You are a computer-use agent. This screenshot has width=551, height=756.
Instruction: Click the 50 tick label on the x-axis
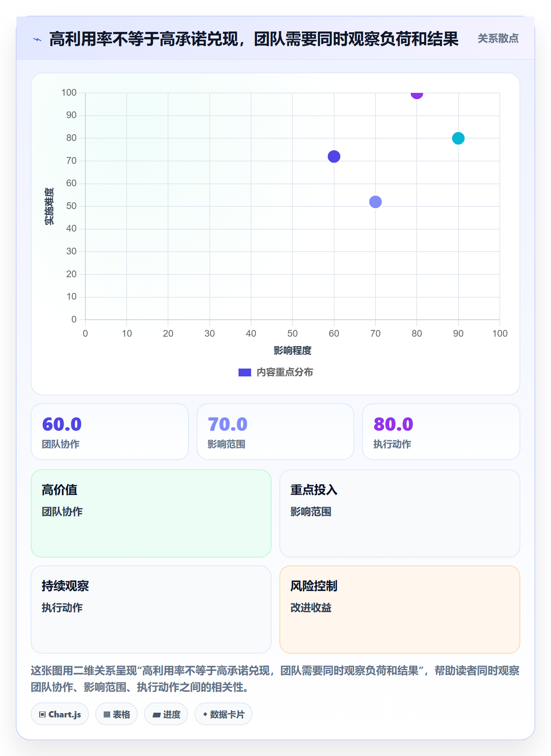pyautogui.click(x=292, y=334)
